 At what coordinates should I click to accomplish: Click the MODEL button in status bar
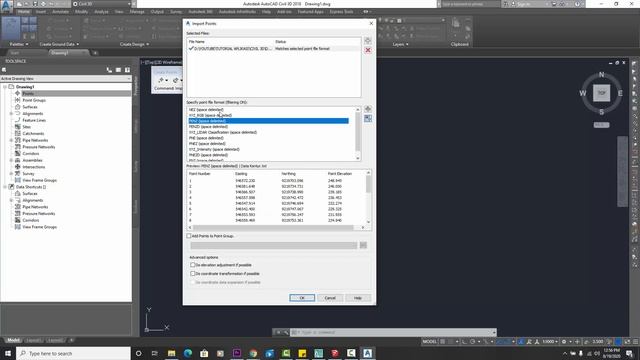429,341
